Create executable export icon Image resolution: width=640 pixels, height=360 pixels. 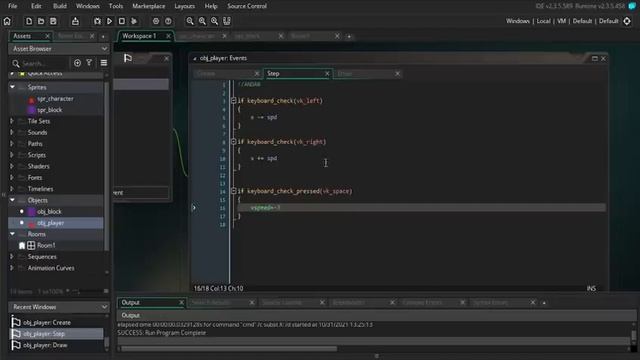(75, 21)
